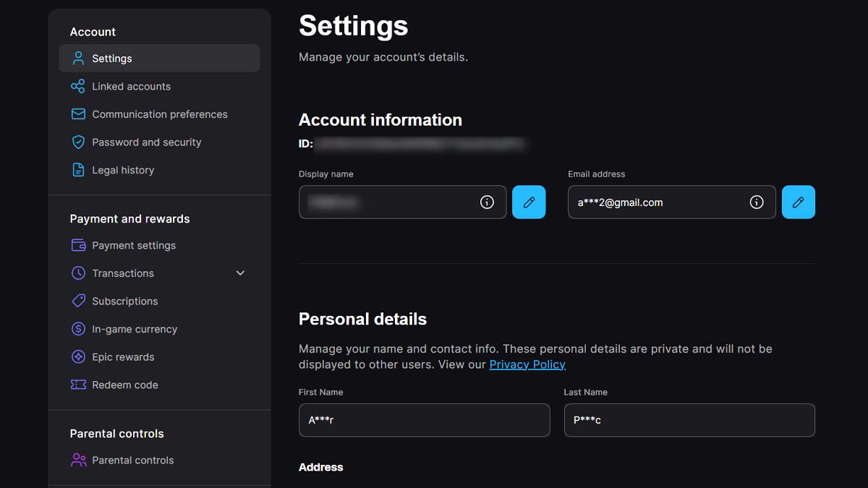Viewport: 868px width, 488px height.
Task: Open the Settings menu item
Action: tap(159, 59)
